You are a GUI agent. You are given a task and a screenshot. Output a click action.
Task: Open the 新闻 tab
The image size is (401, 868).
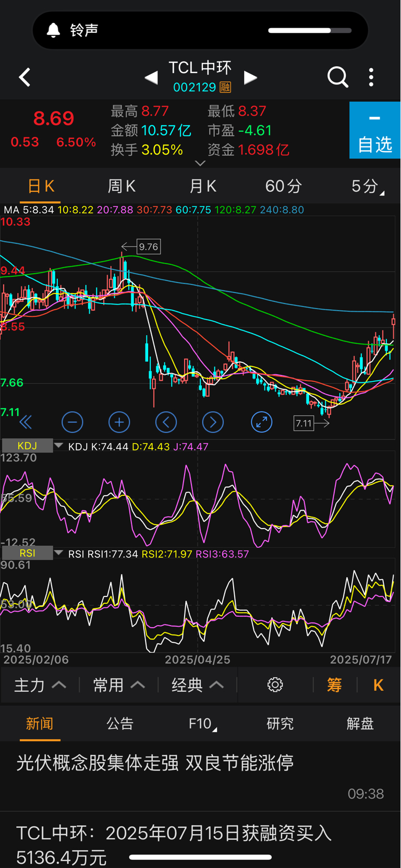coord(40,724)
